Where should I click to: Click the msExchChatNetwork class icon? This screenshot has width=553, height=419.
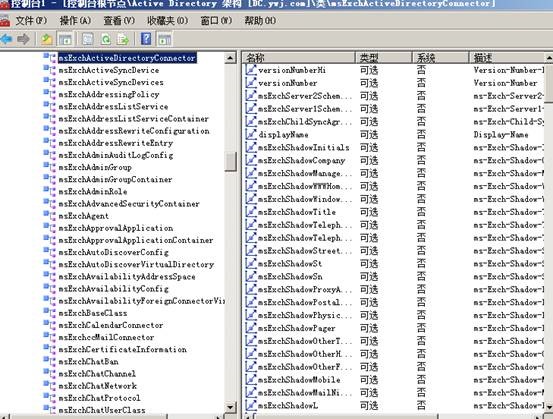pyautogui.click(x=50, y=385)
